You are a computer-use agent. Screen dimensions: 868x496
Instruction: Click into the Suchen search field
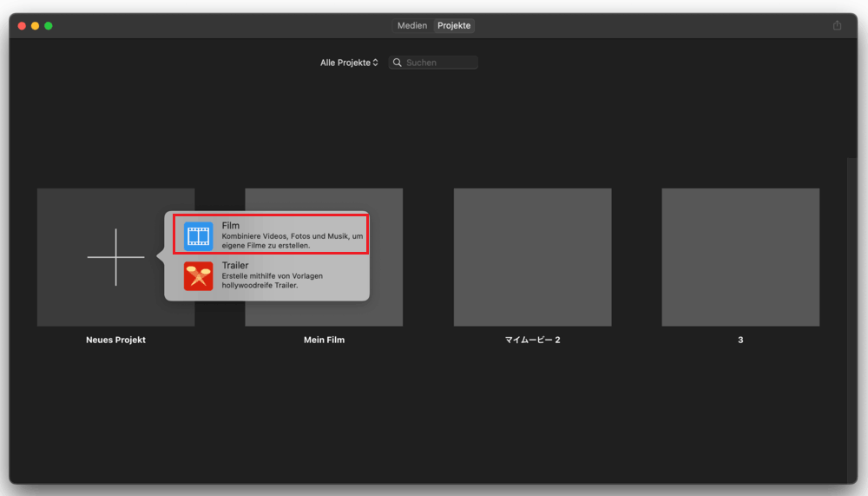(x=433, y=63)
